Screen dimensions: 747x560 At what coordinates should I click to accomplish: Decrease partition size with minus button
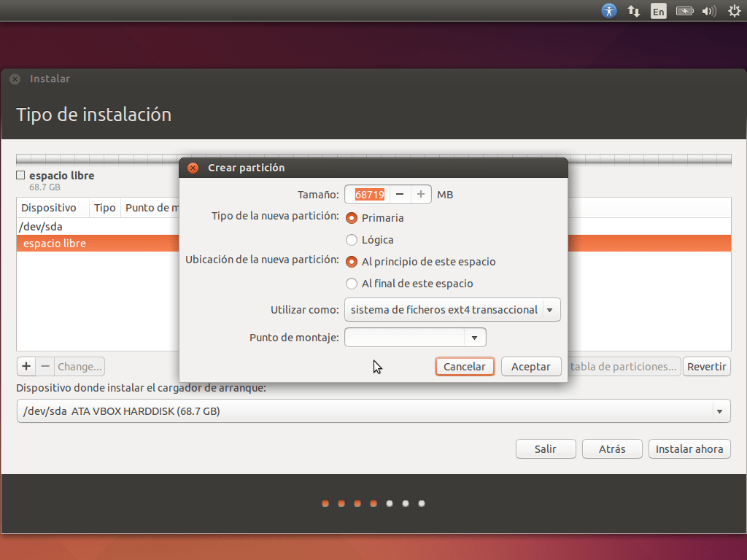(399, 195)
